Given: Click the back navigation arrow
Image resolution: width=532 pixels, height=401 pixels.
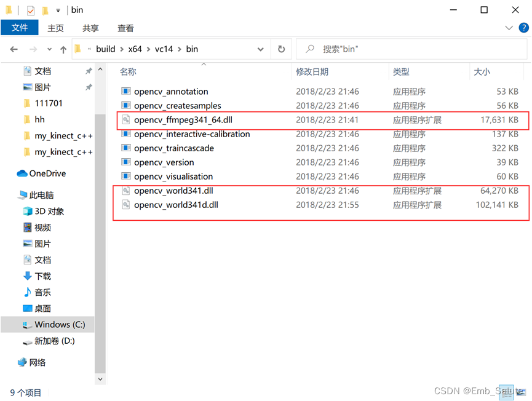Looking at the screenshot, I should [x=14, y=49].
